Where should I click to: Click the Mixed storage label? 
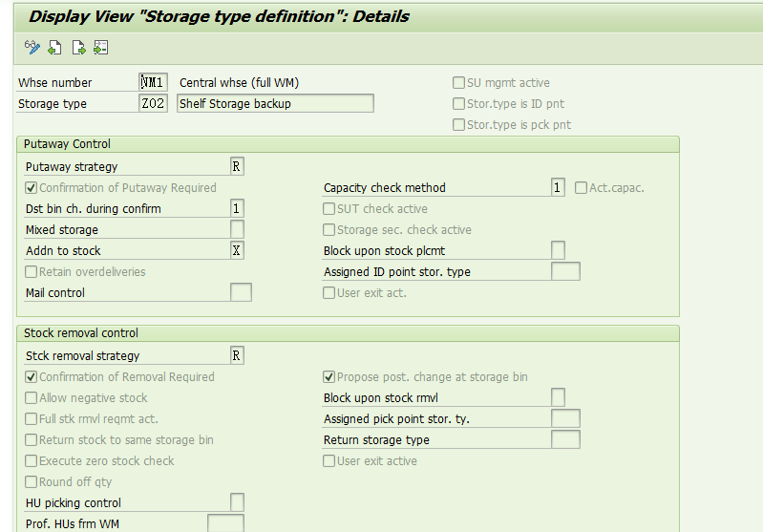pyautogui.click(x=62, y=230)
